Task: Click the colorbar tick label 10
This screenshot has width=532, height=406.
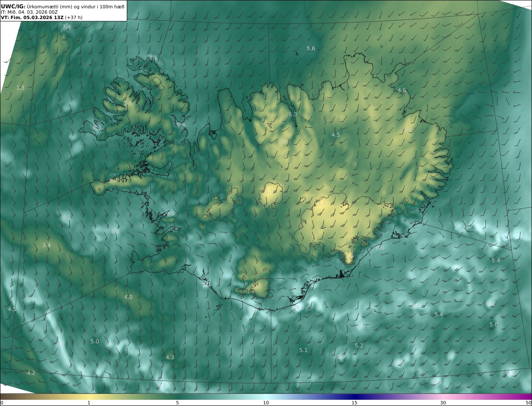Action: [266, 403]
